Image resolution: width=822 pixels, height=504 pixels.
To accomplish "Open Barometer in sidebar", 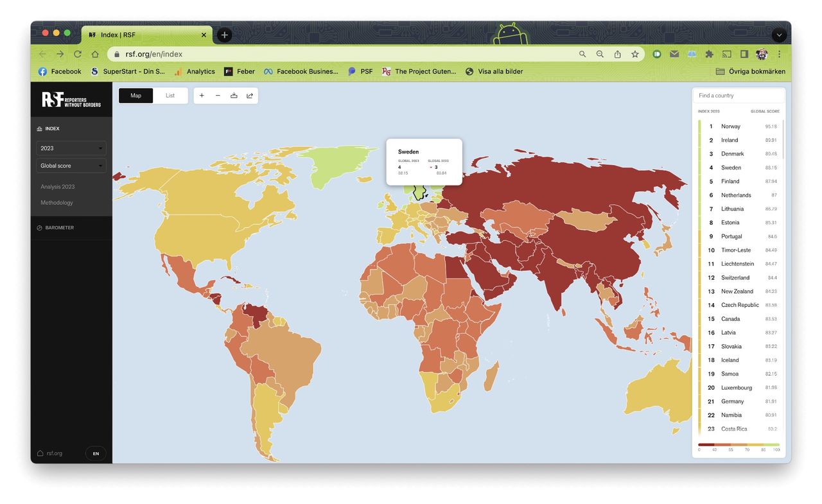I will coord(59,228).
